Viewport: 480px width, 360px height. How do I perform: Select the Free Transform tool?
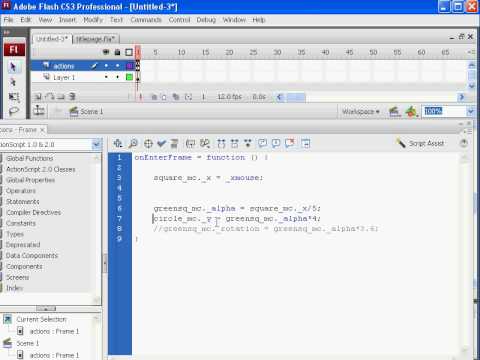[13, 97]
